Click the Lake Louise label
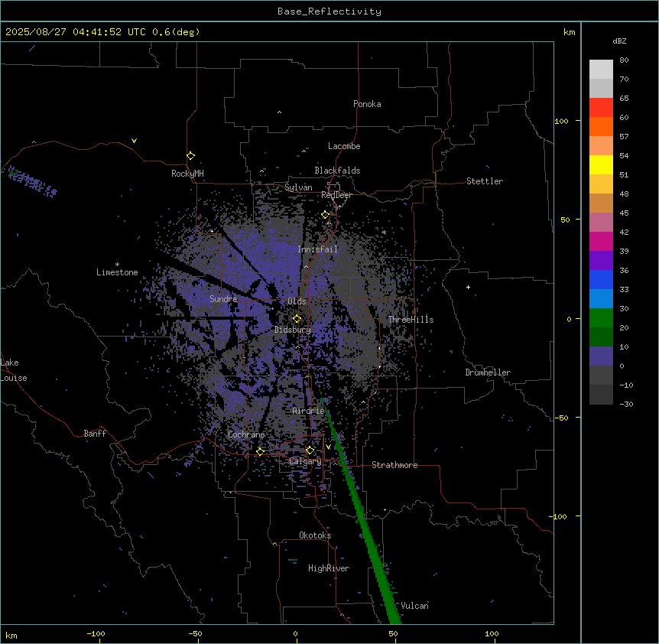The height and width of the screenshot is (644, 659). coord(14,370)
